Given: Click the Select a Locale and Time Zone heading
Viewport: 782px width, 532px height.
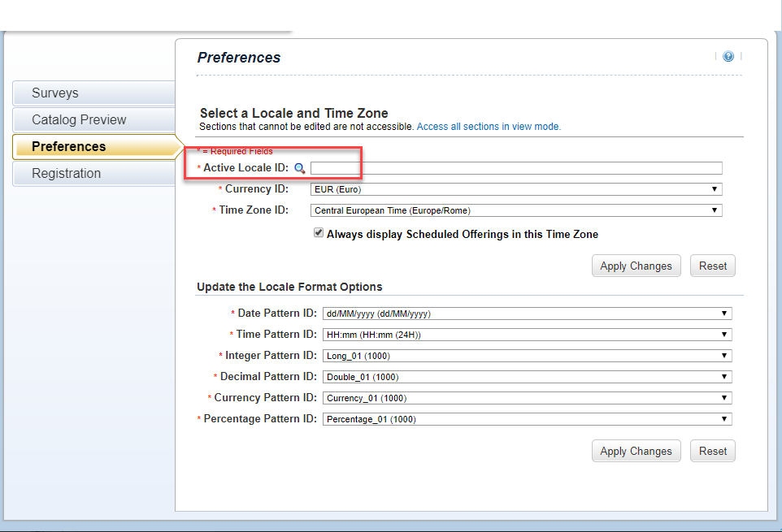Looking at the screenshot, I should [293, 113].
